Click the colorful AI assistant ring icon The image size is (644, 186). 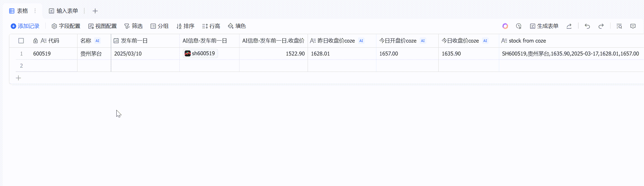[x=505, y=26]
